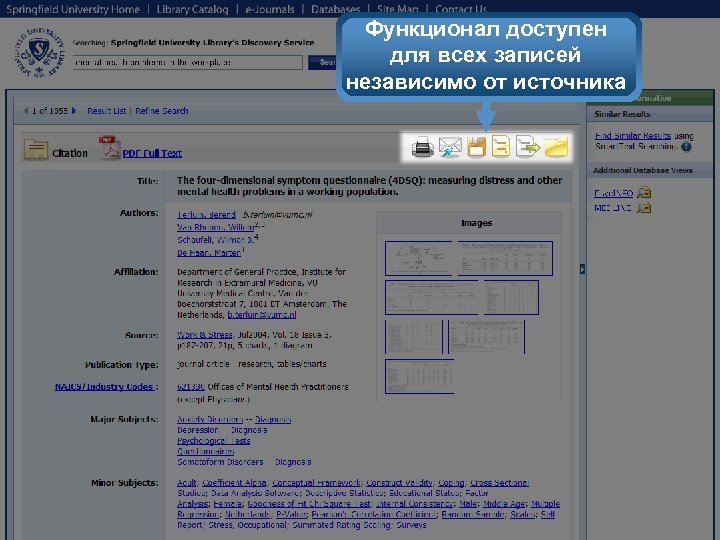
Task: Go to previous record arrow
Action: point(26,111)
